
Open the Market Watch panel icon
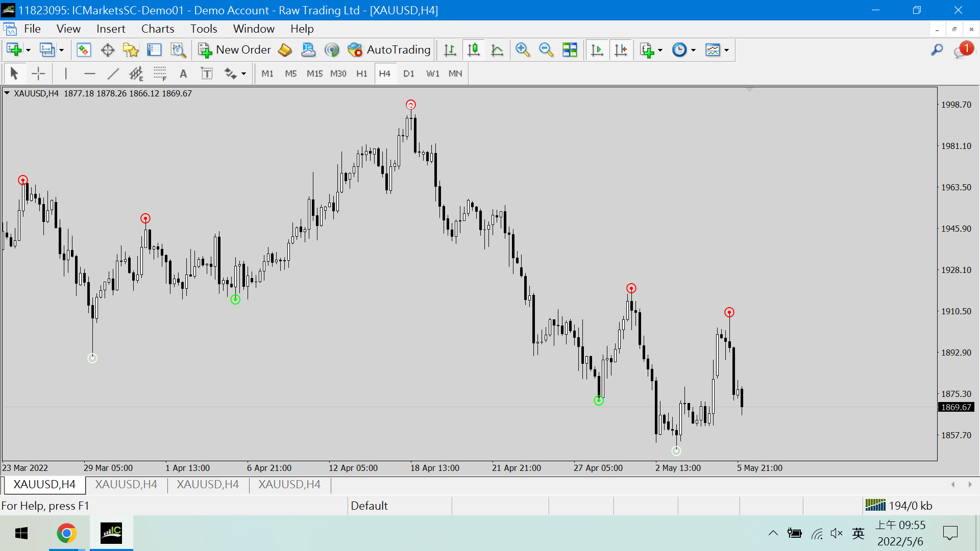click(x=84, y=50)
